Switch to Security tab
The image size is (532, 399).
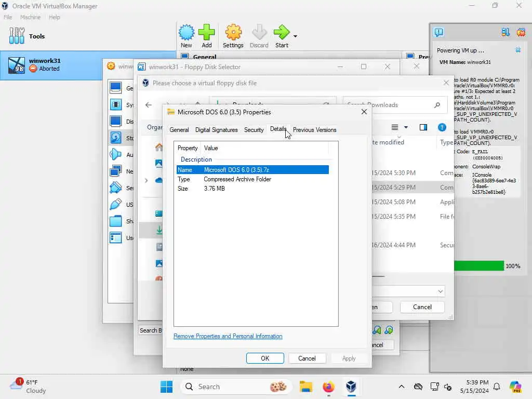click(254, 130)
